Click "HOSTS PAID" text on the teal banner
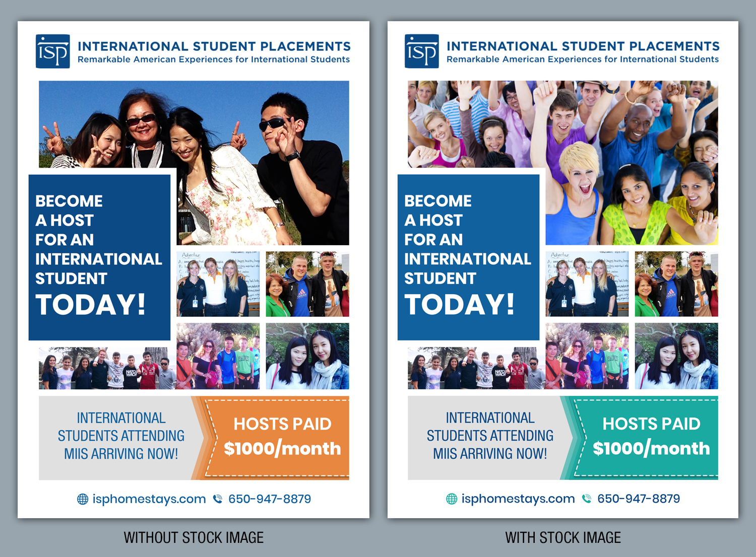 [x=651, y=424]
